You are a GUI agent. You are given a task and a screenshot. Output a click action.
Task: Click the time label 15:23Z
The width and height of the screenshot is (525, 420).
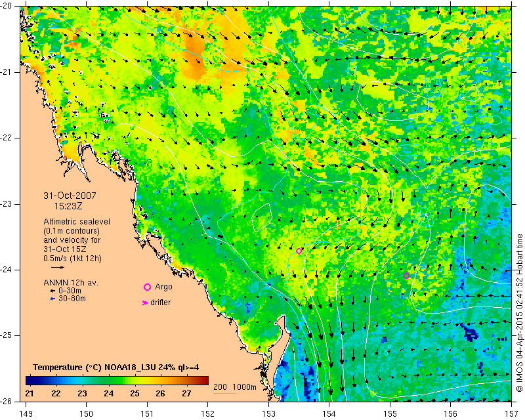[68, 206]
